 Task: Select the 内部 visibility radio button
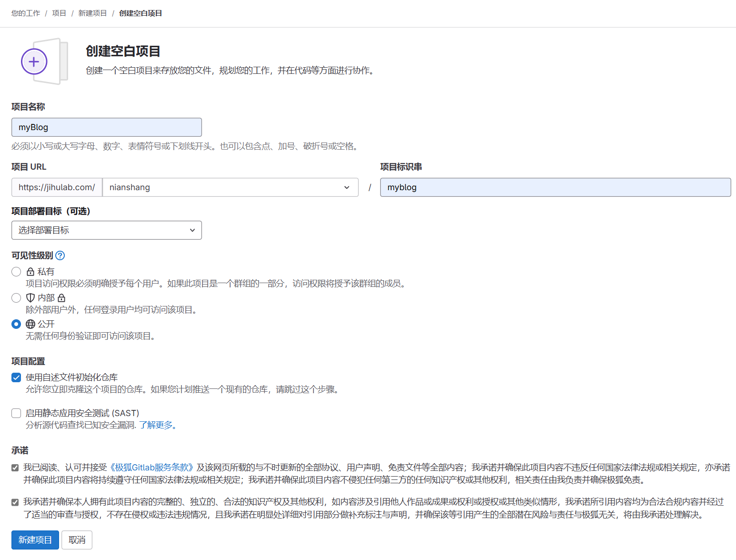coord(16,297)
